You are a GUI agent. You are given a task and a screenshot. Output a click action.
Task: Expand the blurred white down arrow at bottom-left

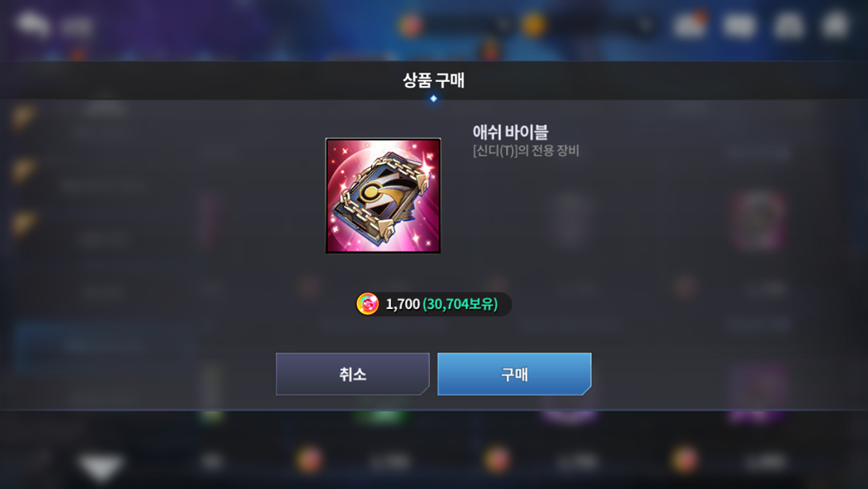coord(100,466)
